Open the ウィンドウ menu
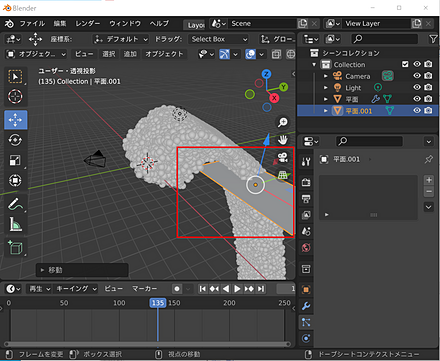This screenshot has width=440, height=361. (x=125, y=24)
